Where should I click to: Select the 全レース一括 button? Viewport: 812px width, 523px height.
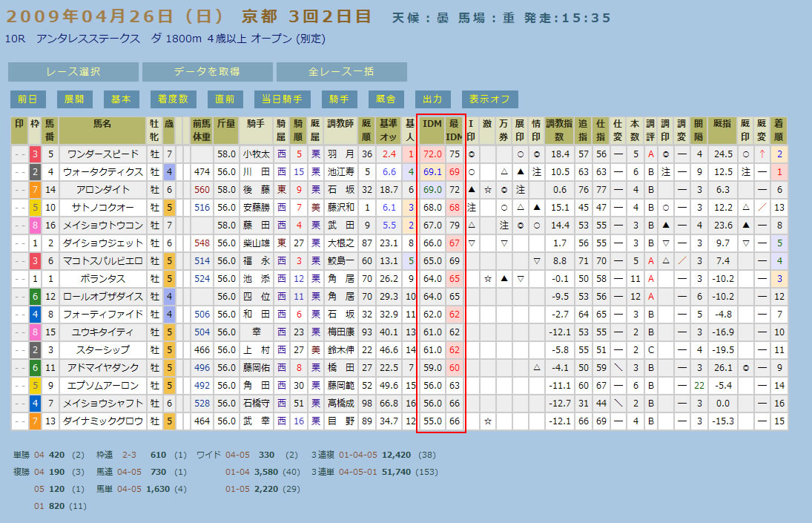tap(341, 71)
